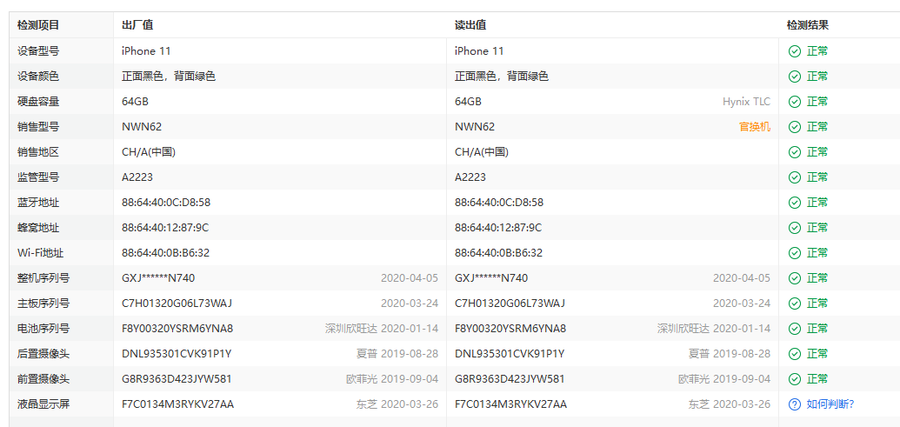Select the 出厂值 column header
900x427 pixels.
pos(137,25)
